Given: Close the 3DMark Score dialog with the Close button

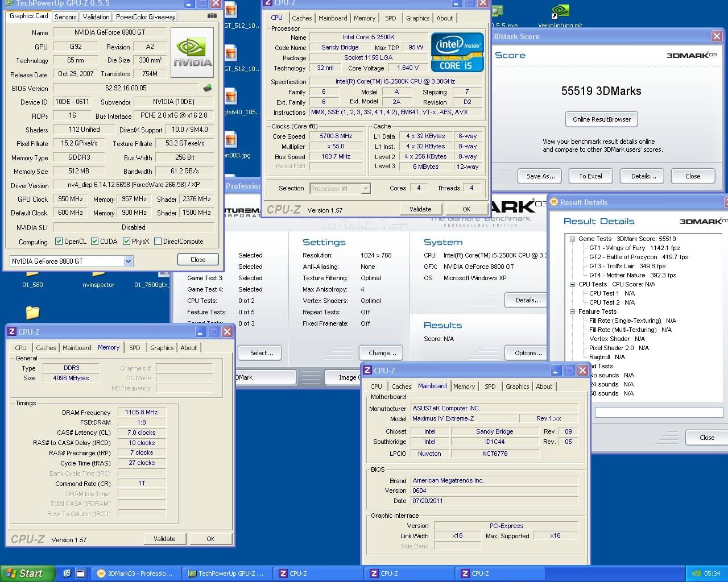Looking at the screenshot, I should 693,176.
